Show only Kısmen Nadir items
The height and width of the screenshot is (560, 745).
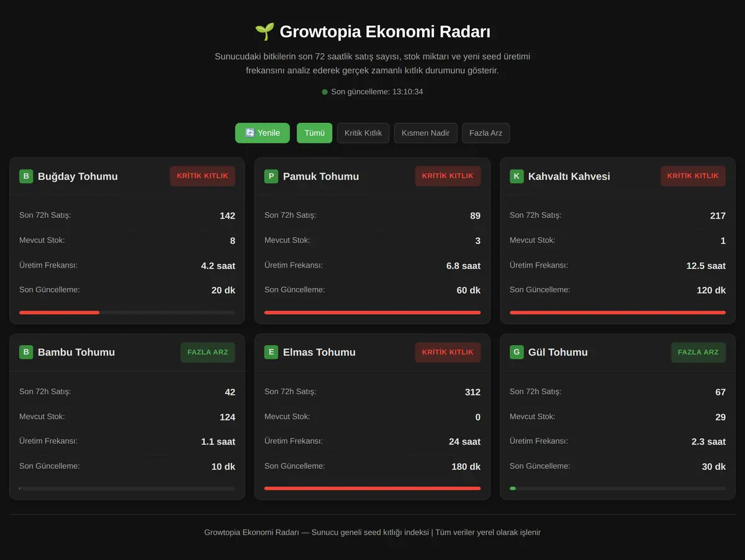point(426,133)
